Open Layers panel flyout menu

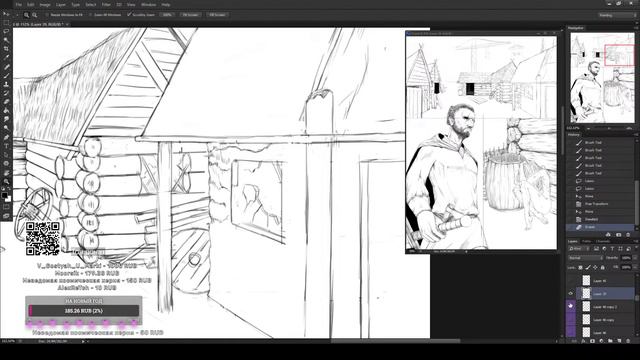[636, 241]
